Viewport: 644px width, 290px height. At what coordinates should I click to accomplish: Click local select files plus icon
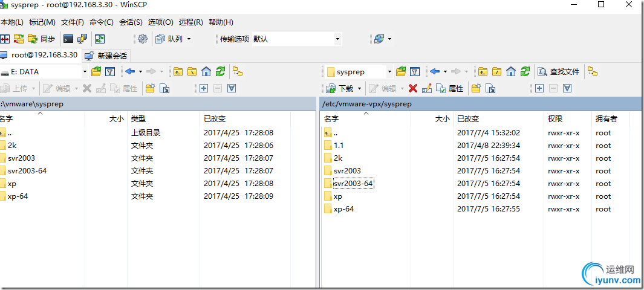(203, 88)
